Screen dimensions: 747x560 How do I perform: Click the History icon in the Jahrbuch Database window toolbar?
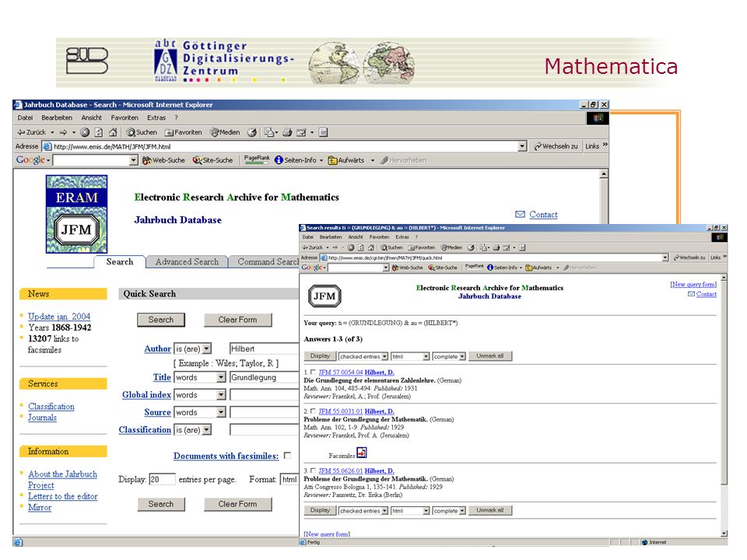252,132
